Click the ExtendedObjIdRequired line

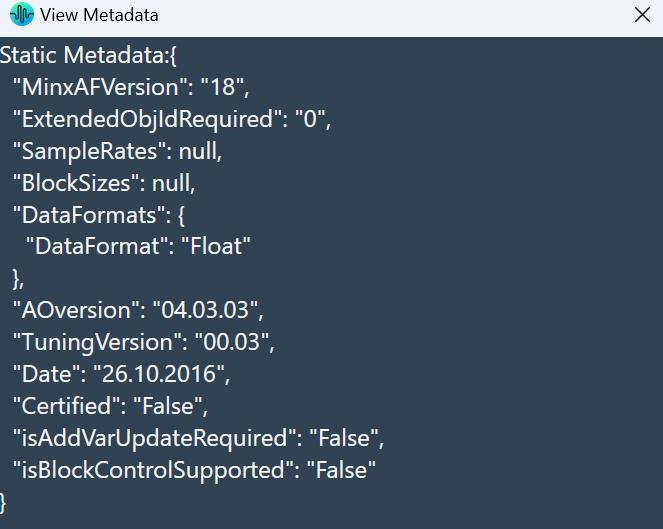(x=172, y=119)
